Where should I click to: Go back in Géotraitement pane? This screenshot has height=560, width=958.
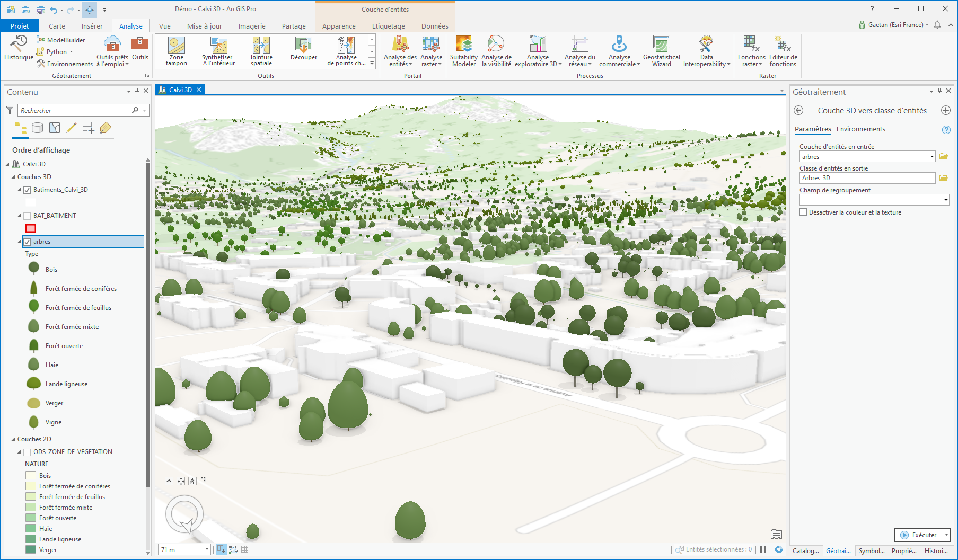pos(798,110)
